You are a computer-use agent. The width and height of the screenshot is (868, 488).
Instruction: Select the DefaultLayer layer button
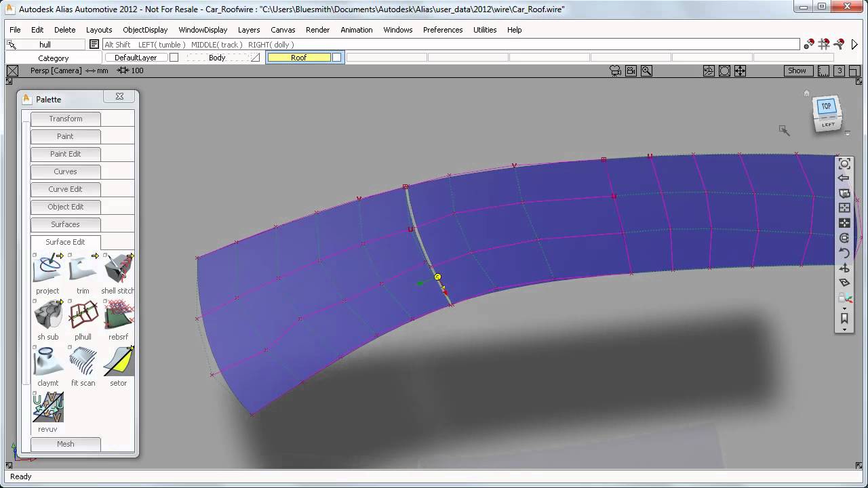[136, 58]
